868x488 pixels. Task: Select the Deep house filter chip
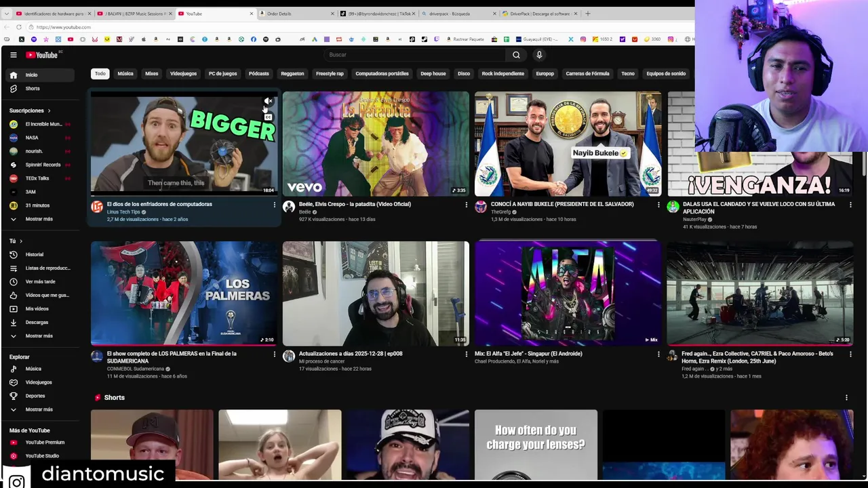[x=433, y=73]
